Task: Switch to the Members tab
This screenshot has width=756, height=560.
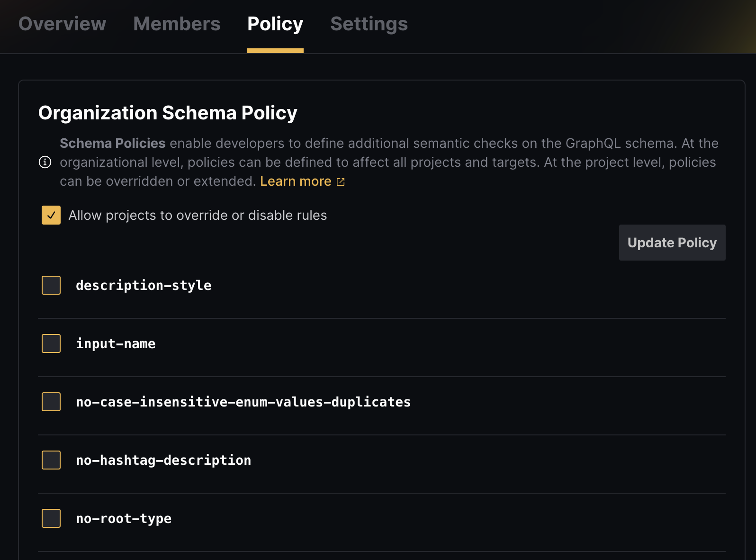Action: point(177,24)
